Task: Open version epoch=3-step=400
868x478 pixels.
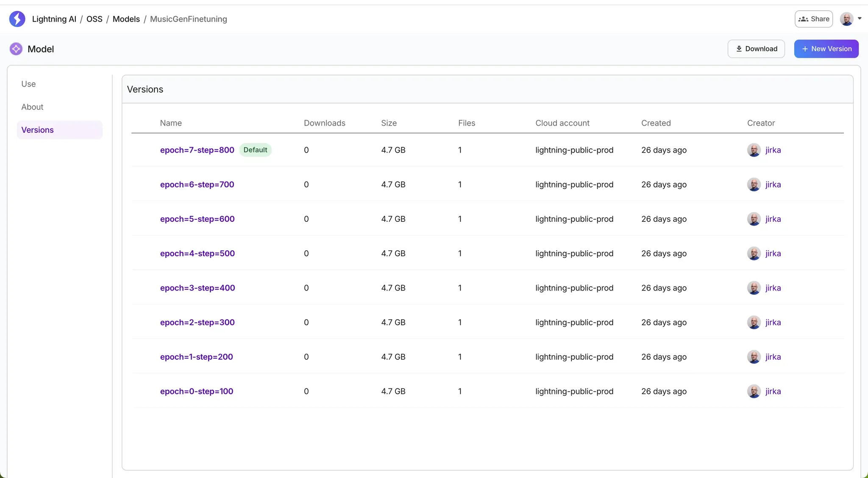Action: point(198,288)
